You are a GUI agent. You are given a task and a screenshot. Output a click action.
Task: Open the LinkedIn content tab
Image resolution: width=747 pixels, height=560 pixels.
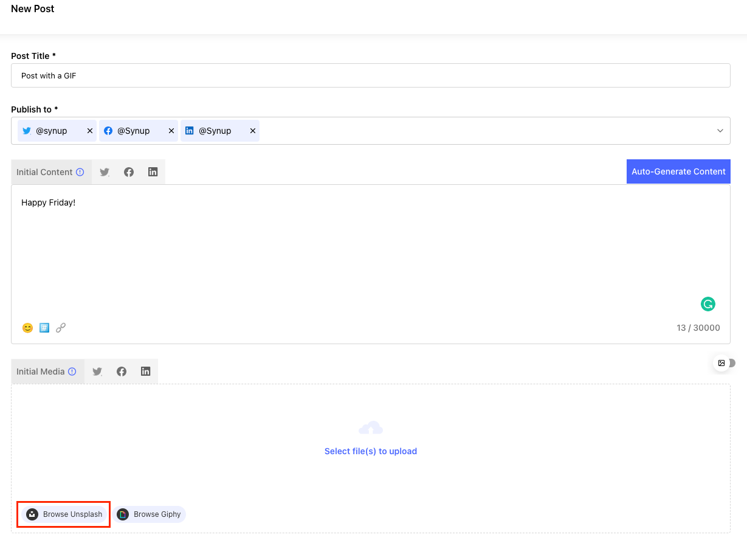153,172
